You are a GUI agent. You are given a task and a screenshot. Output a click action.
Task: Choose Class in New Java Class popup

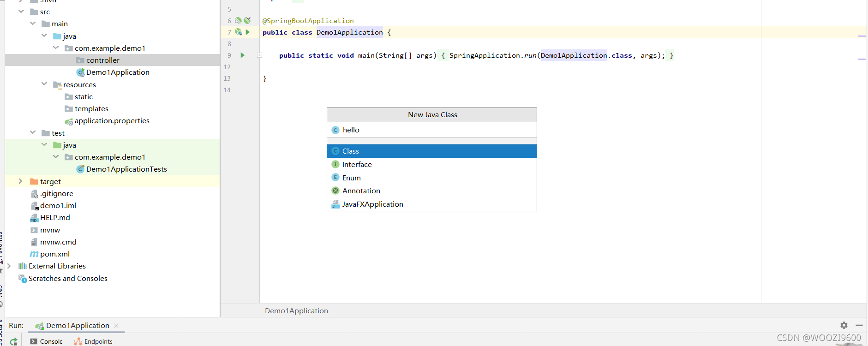coord(432,151)
